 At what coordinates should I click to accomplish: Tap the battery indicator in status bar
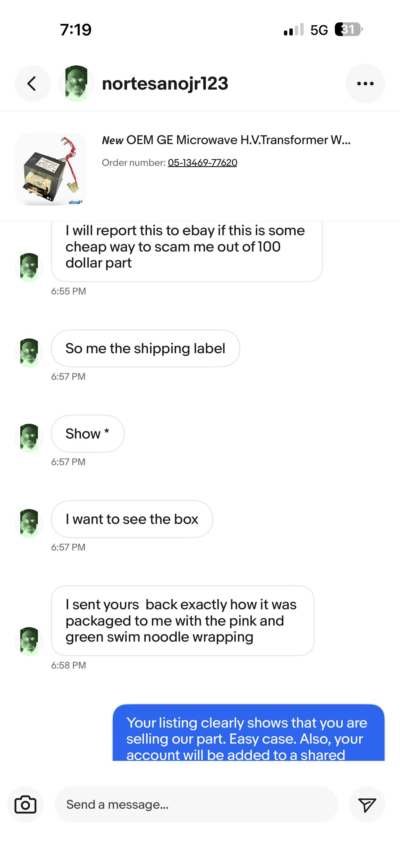point(348,29)
